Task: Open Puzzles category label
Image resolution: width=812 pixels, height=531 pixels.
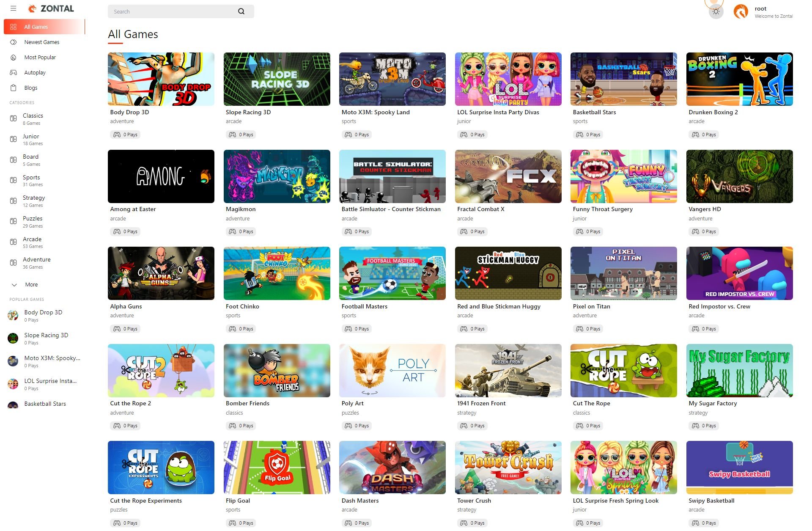Action: click(33, 218)
